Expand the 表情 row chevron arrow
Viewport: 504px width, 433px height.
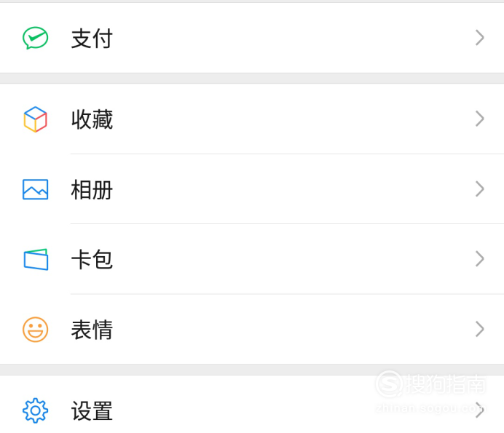coord(479,329)
